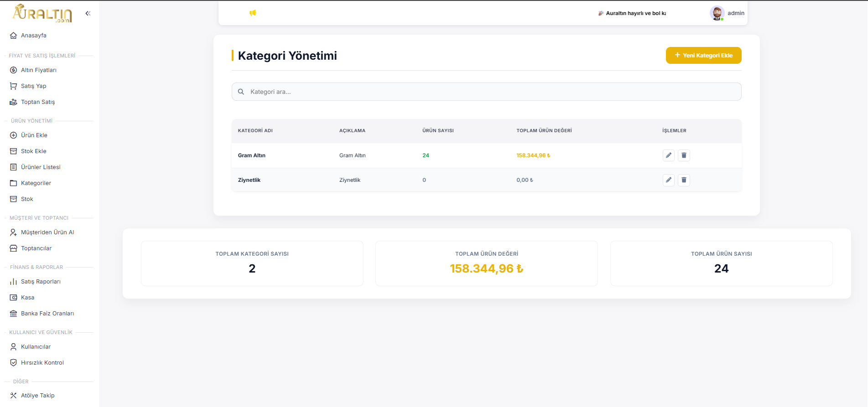The image size is (868, 407).
Task: Go to Altın Fiyatları page
Action: click(38, 70)
